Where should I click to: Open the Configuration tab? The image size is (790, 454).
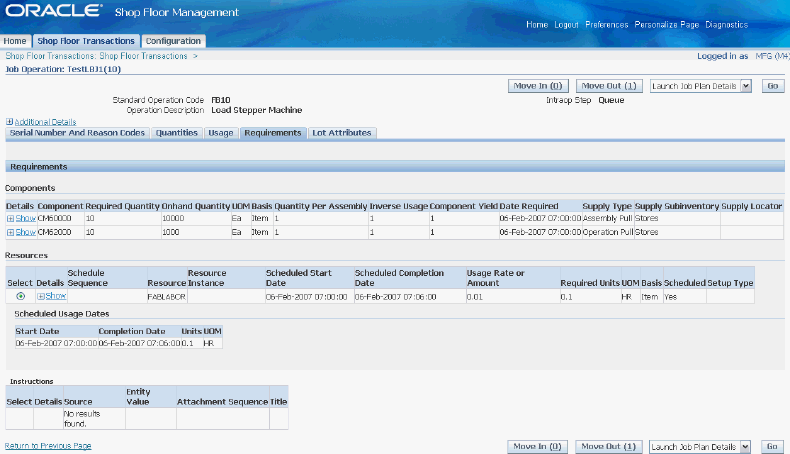(173, 41)
